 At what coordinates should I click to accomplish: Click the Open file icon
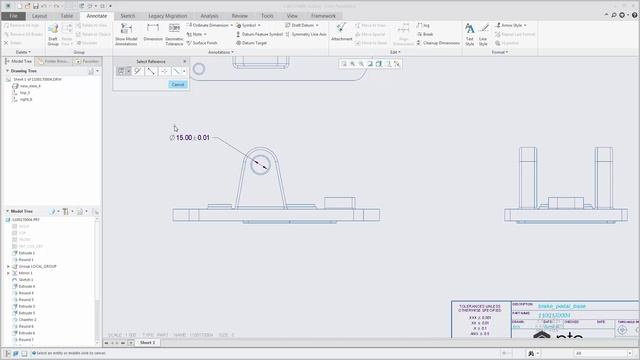[x=27, y=6]
